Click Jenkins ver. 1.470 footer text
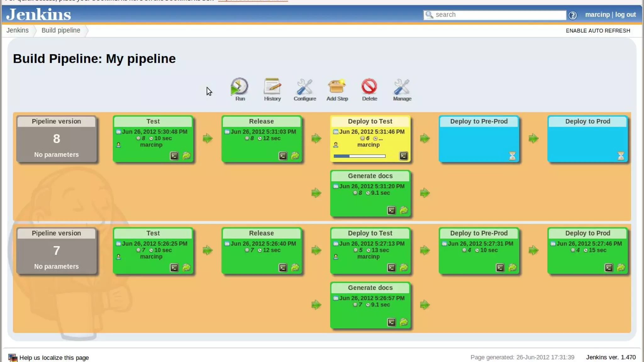 click(611, 357)
